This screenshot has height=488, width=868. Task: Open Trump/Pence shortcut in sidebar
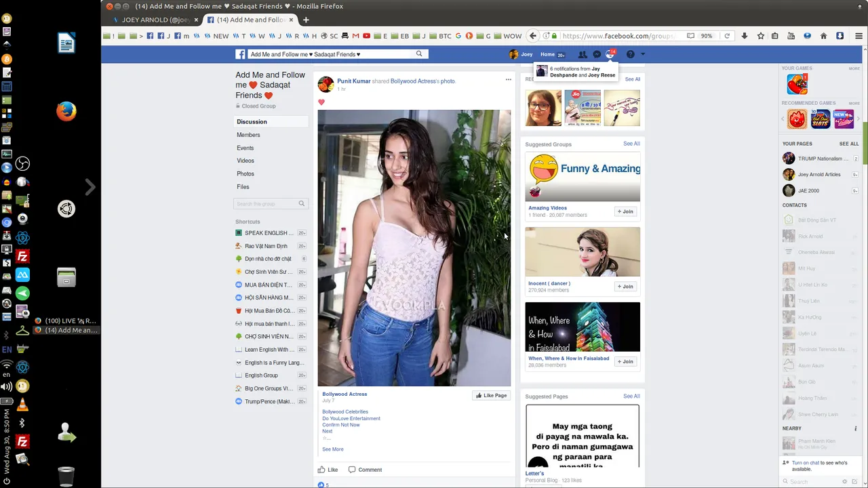point(270,401)
